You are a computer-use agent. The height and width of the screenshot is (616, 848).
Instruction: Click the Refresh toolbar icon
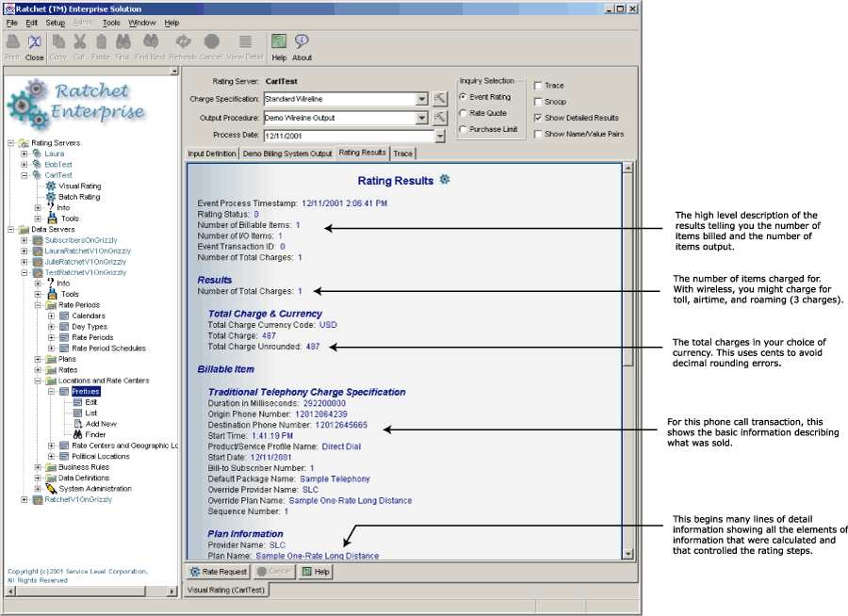[x=184, y=42]
